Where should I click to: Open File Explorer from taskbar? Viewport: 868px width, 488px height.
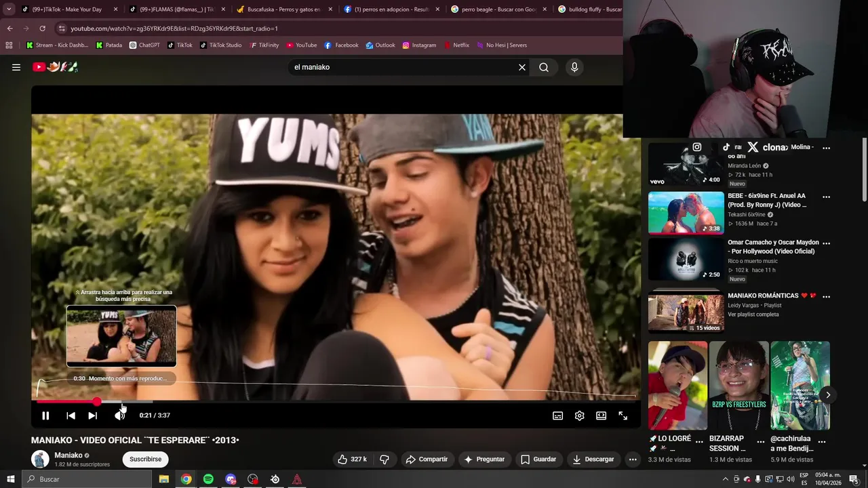[x=163, y=479]
